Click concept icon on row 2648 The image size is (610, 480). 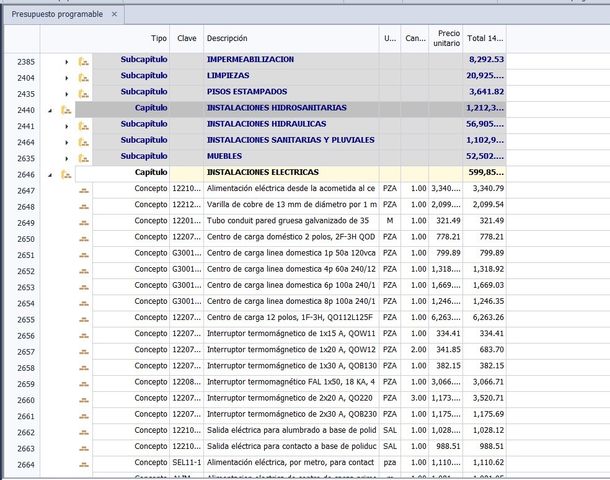pos(84,207)
